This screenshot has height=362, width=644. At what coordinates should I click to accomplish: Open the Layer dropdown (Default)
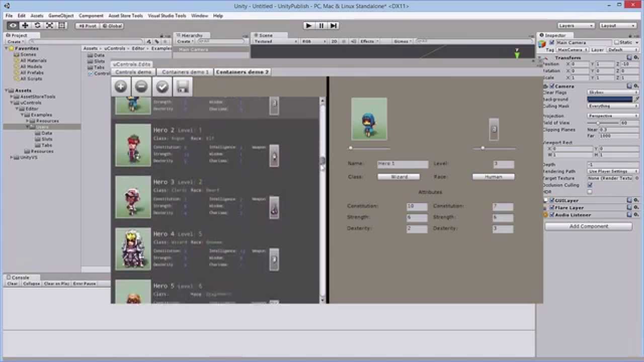[623, 50]
